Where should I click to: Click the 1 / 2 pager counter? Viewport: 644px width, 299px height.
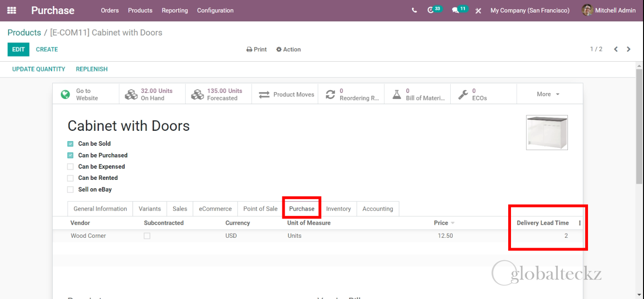596,49
